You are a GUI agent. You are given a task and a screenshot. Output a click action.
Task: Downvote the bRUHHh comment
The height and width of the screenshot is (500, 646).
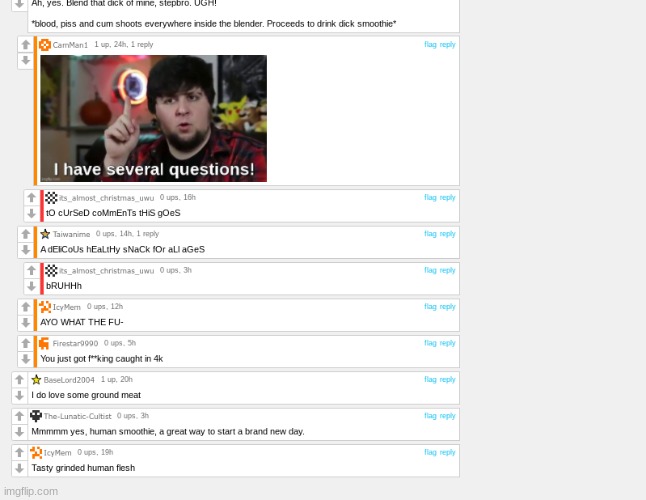tap(31, 286)
